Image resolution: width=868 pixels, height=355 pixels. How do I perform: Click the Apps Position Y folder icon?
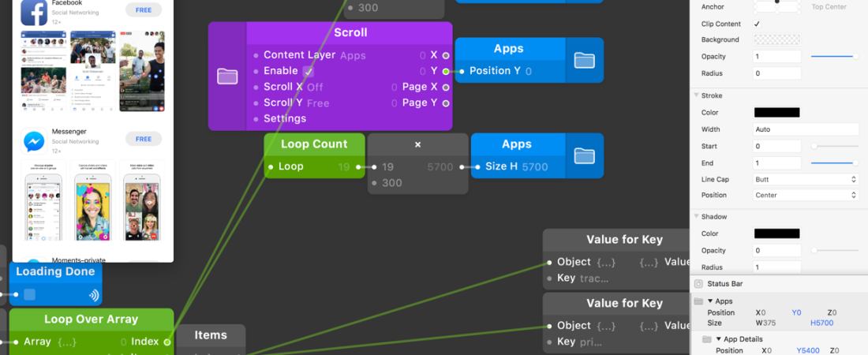click(x=584, y=60)
